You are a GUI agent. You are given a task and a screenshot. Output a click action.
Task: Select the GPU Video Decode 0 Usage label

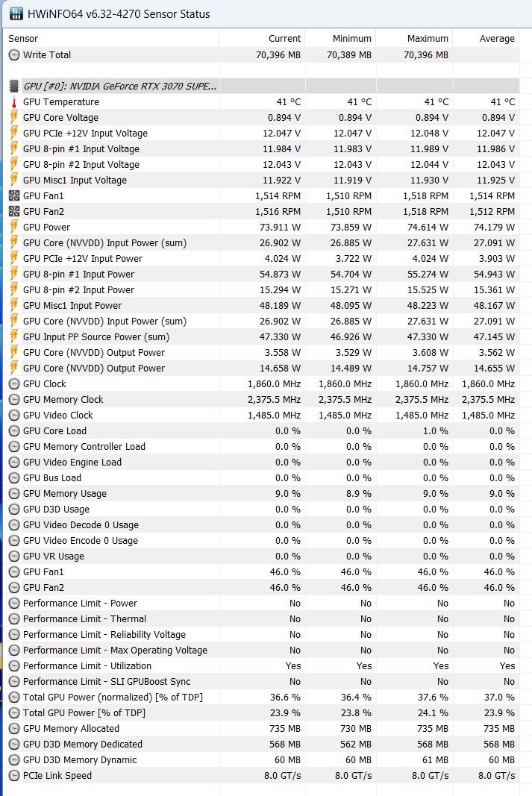coord(81,525)
